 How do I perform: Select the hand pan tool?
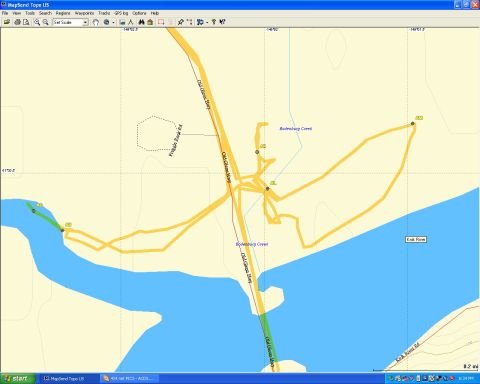click(96, 22)
